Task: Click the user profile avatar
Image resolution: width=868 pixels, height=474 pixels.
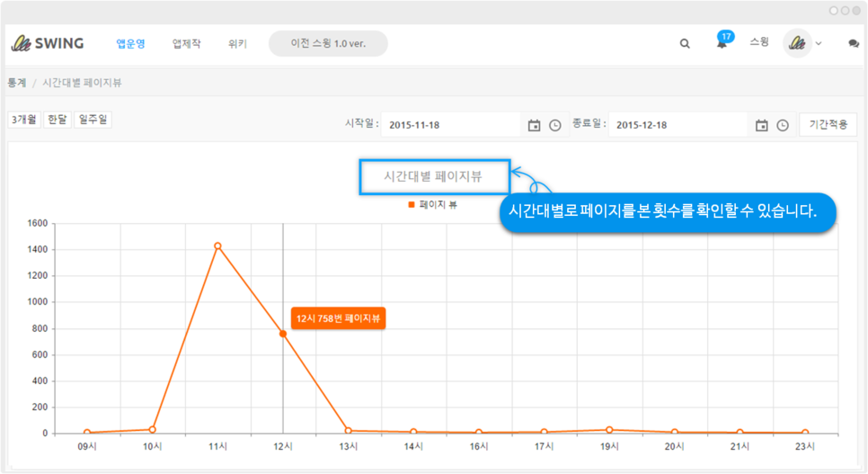Action: pyautogui.click(x=797, y=43)
